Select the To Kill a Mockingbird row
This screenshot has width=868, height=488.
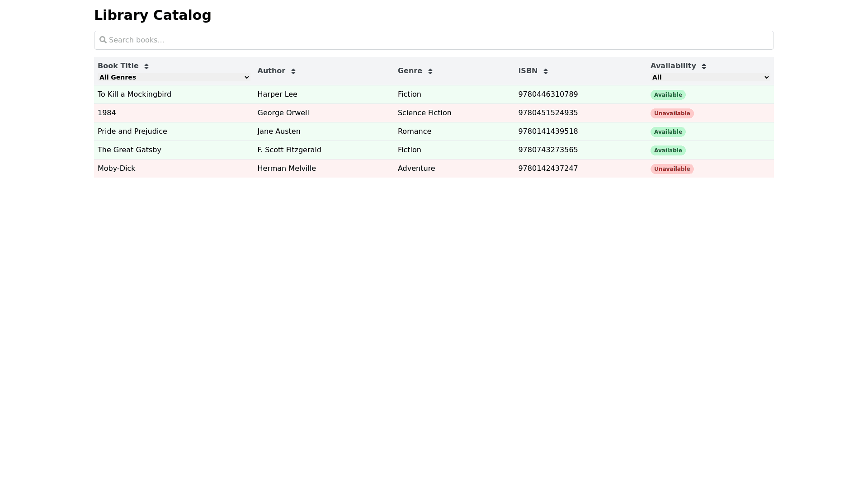(x=134, y=94)
